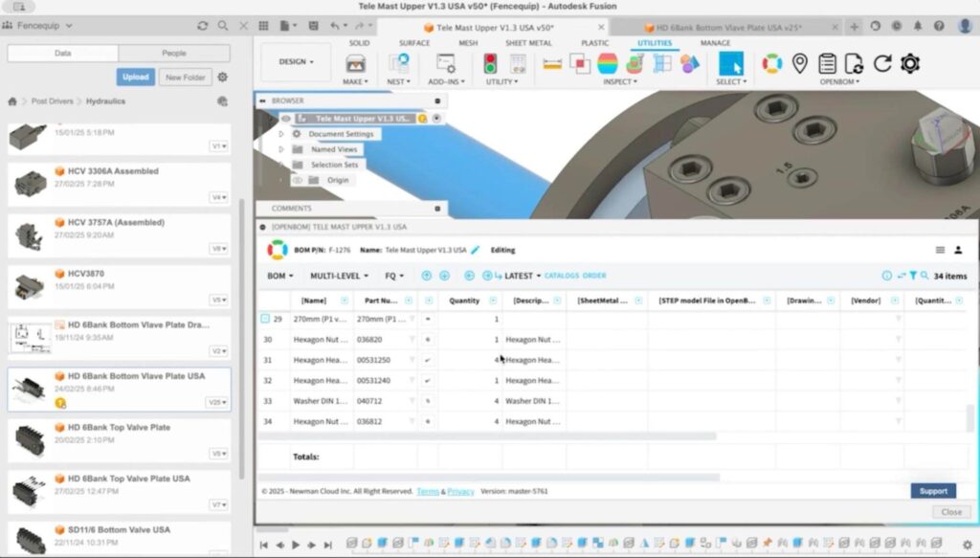Click the Upload button

click(x=135, y=77)
